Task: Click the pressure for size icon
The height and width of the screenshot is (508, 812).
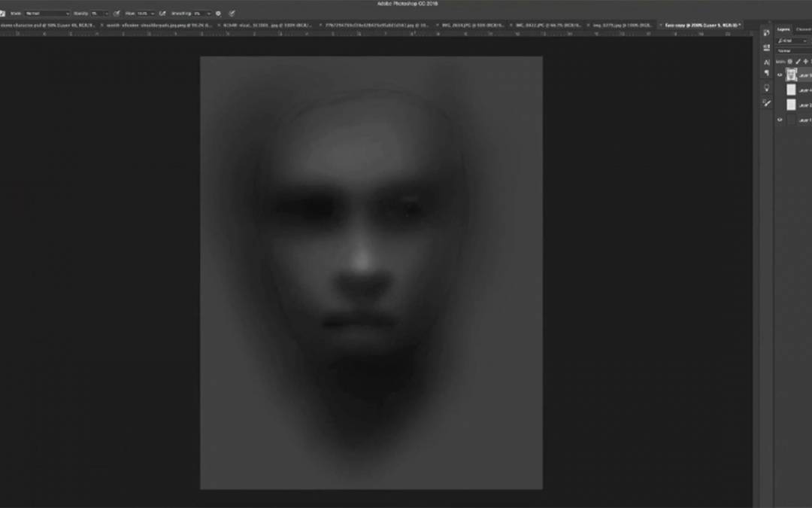Action: click(x=232, y=14)
